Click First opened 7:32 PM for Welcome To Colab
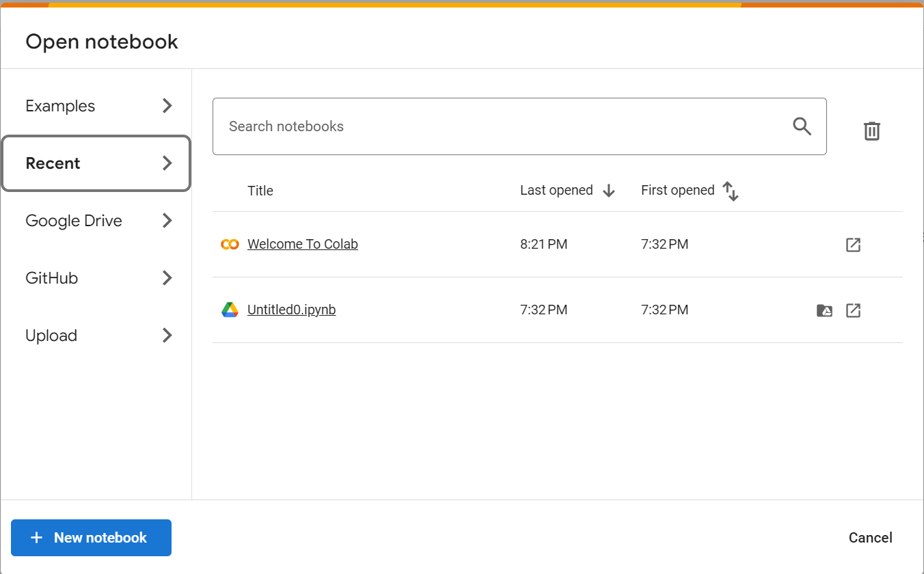 click(664, 244)
